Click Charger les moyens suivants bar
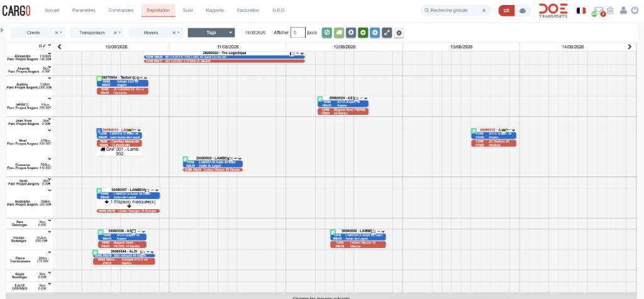This screenshot has height=299, width=644. coord(321,296)
